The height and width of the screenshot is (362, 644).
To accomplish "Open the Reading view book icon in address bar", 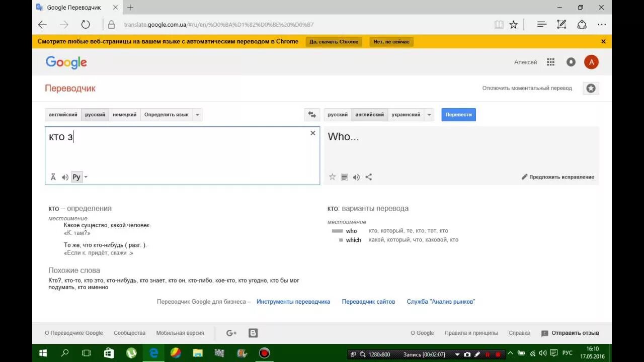I will point(499,25).
